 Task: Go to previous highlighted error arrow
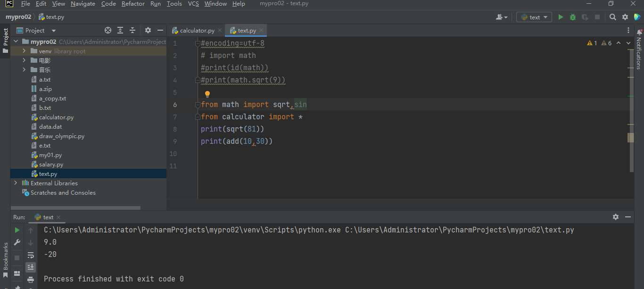pyautogui.click(x=619, y=43)
